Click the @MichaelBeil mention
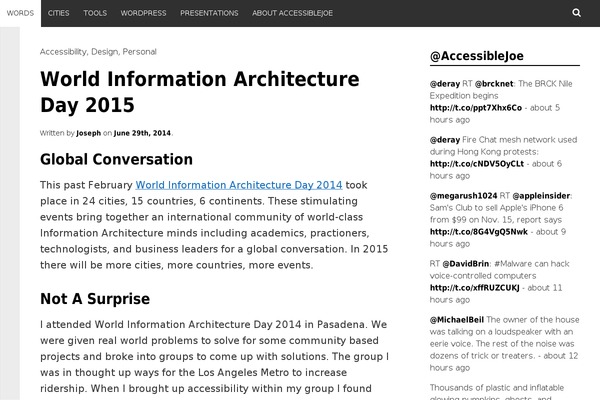 pos(457,320)
